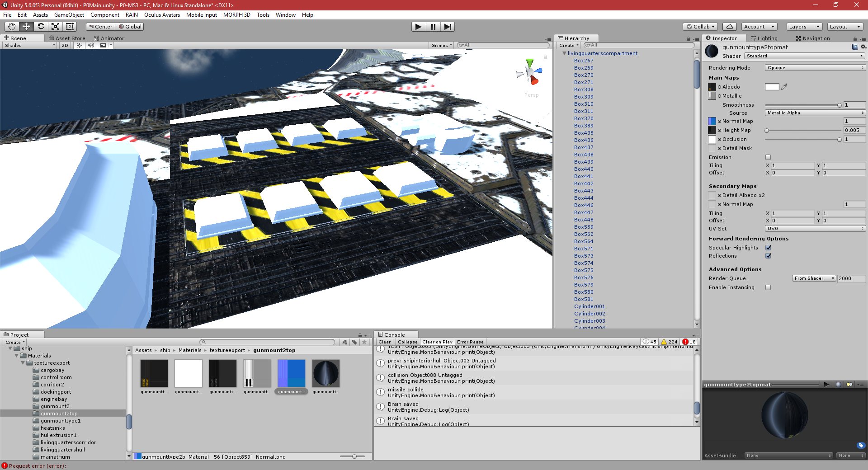868x470 pixels.
Task: Enable the Emission checkbox
Action: [x=768, y=157]
